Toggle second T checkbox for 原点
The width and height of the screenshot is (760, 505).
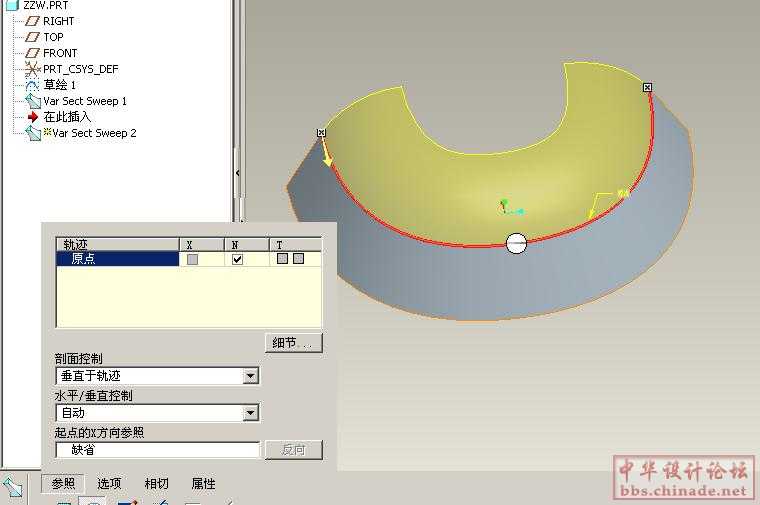[299, 259]
